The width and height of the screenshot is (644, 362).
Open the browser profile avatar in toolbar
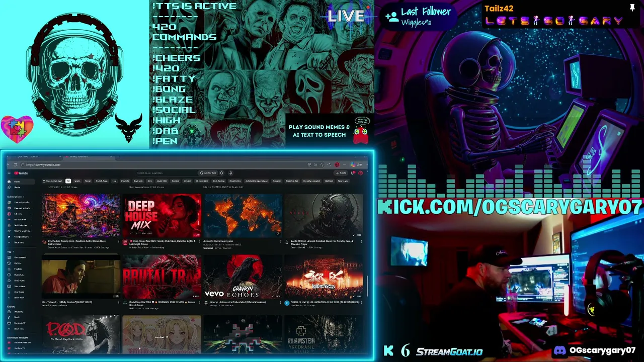[x=337, y=165]
